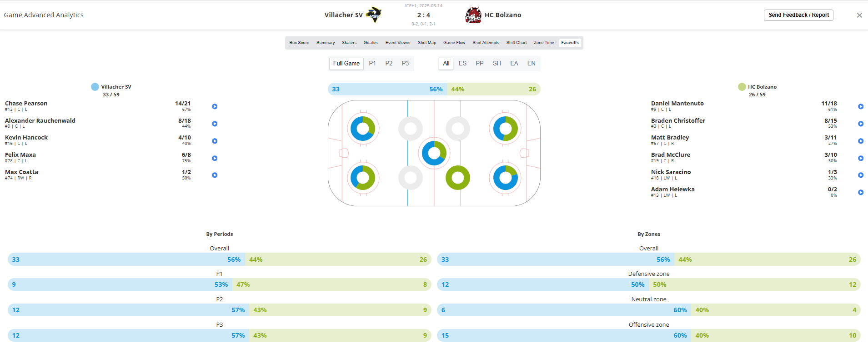The image size is (868, 349).
Task: Close the Game Advanced Analytics panel
Action: tap(859, 15)
